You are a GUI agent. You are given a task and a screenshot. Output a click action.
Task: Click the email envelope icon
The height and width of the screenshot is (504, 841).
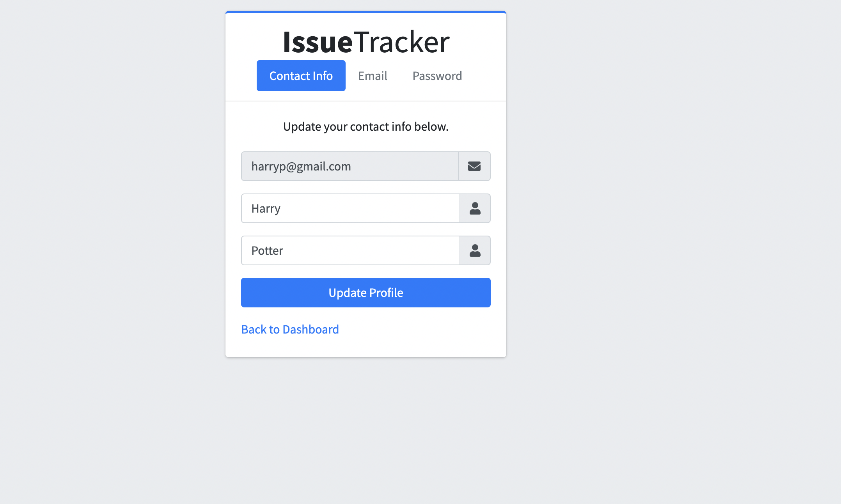coord(474,166)
